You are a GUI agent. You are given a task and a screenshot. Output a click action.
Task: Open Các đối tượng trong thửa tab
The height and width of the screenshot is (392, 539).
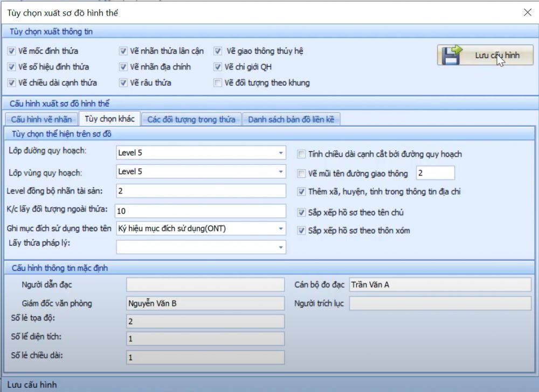pos(191,120)
